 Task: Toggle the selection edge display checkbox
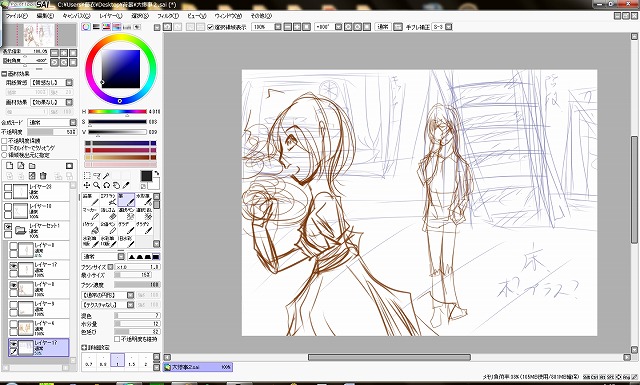click(x=210, y=27)
